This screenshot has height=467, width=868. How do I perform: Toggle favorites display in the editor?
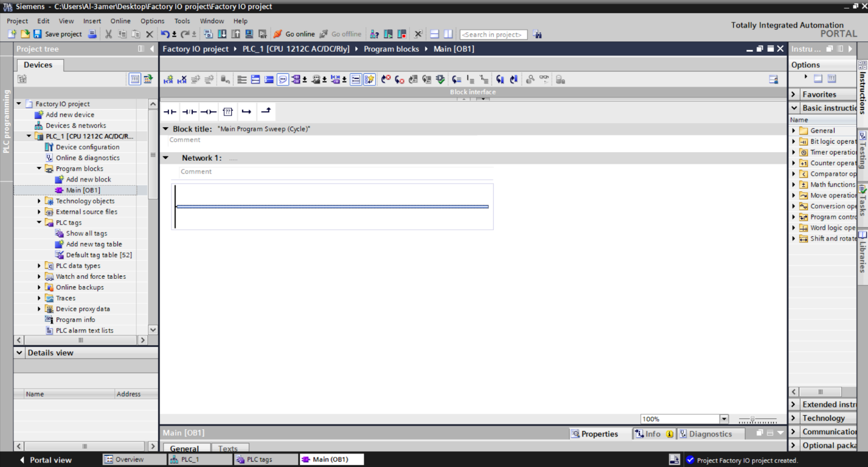click(370, 79)
